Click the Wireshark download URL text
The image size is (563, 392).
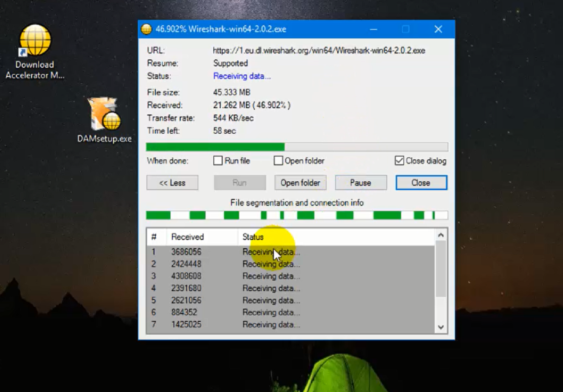319,51
